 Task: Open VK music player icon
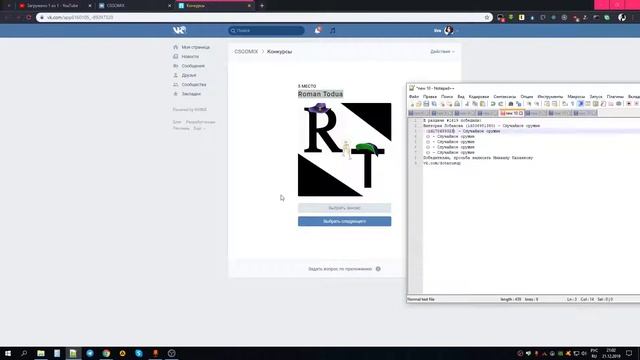tap(333, 30)
